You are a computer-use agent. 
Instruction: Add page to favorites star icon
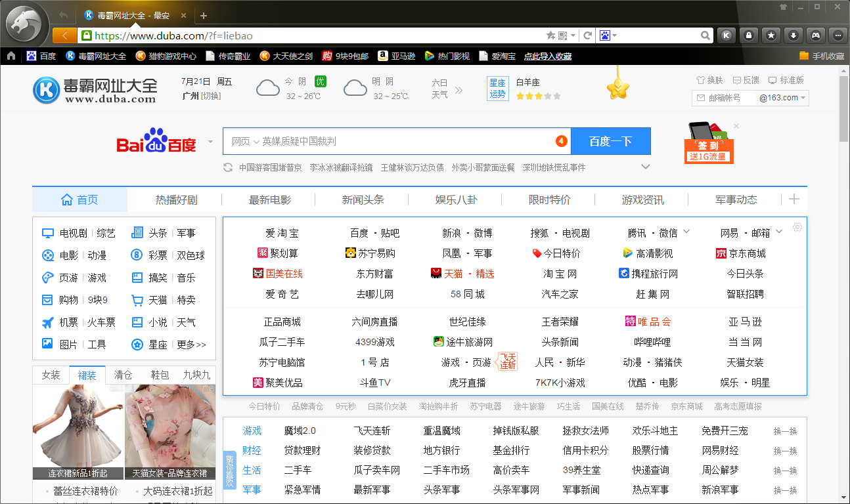point(551,35)
